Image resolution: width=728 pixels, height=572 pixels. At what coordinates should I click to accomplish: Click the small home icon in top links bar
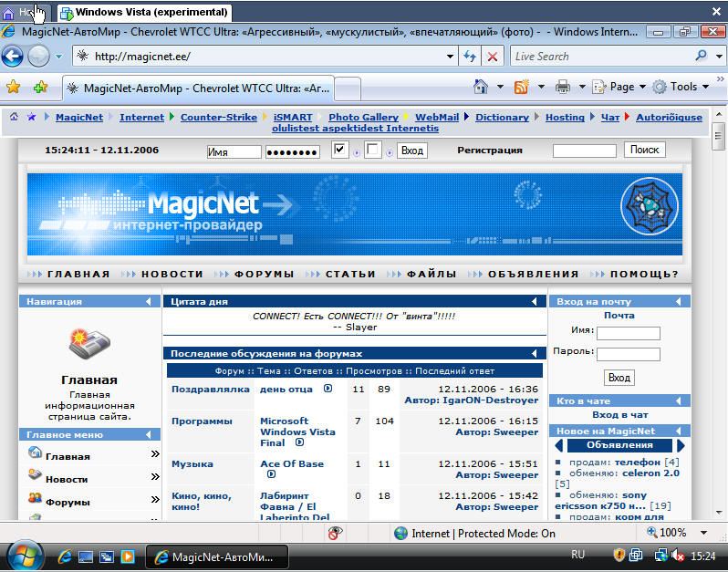pos(15,117)
